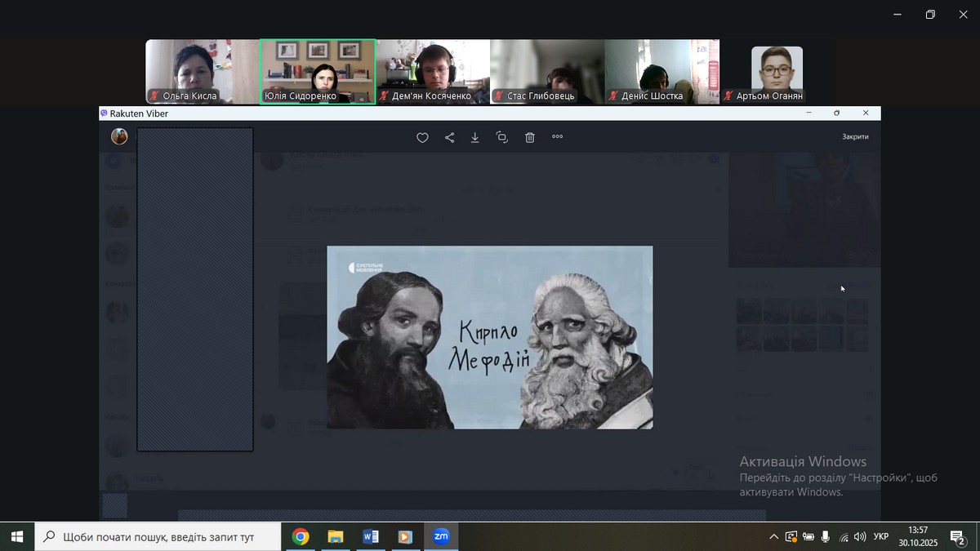The width and height of the screenshot is (980, 551).
Task: Click the Zoom icon in the taskbar
Action: pos(441,536)
